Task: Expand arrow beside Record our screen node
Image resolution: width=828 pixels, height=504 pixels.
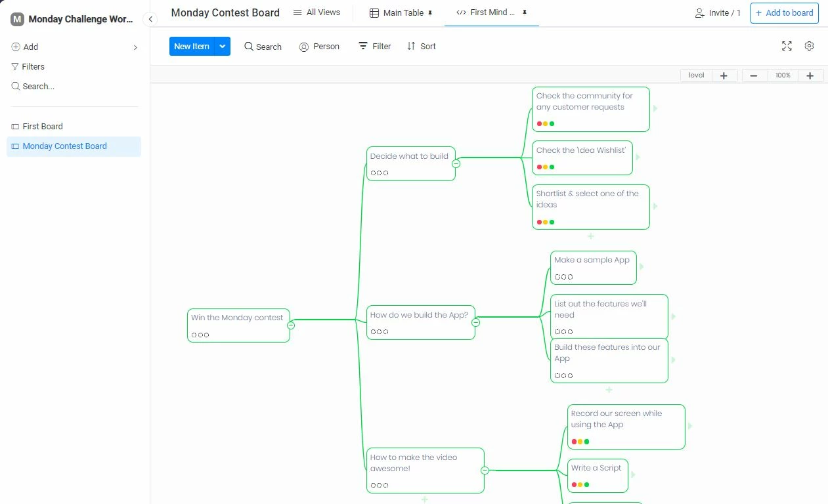Action: tap(690, 426)
